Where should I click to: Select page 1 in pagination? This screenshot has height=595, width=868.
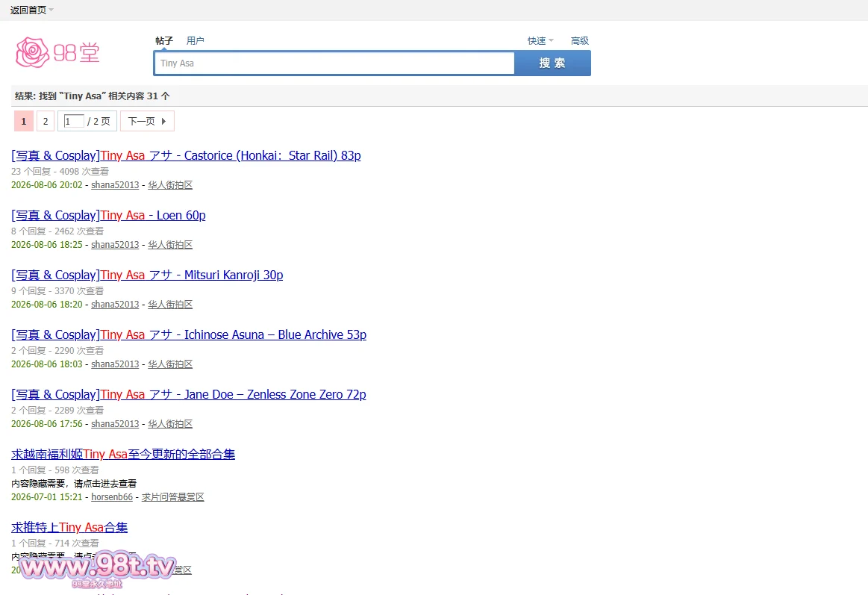coord(23,121)
